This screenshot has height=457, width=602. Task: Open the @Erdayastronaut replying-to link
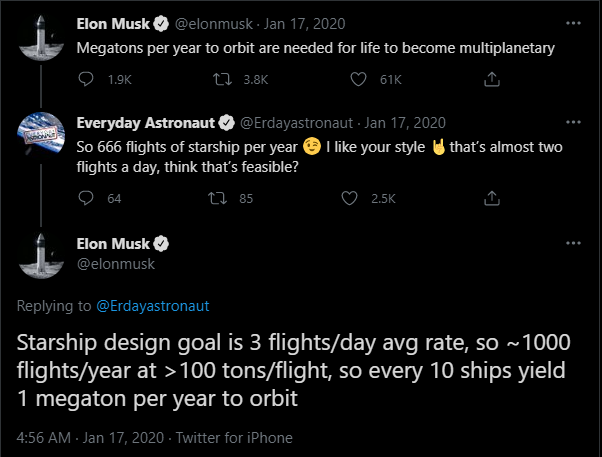point(152,305)
